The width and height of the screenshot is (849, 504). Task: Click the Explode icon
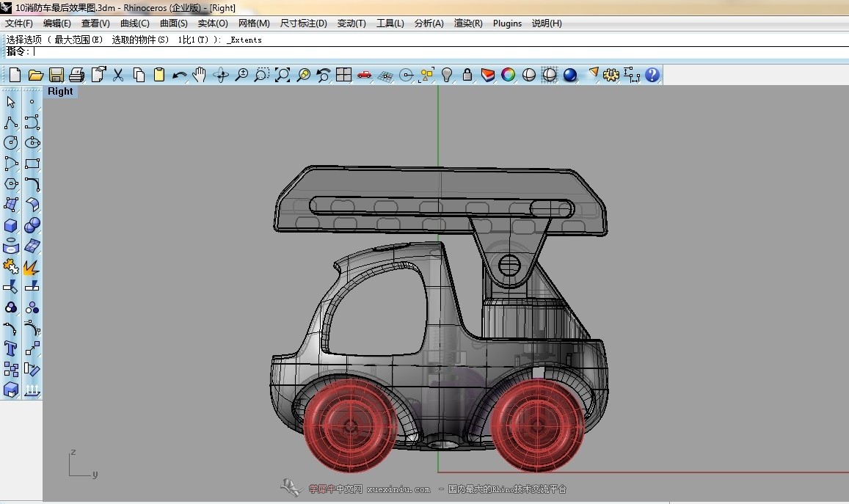pyautogui.click(x=32, y=266)
